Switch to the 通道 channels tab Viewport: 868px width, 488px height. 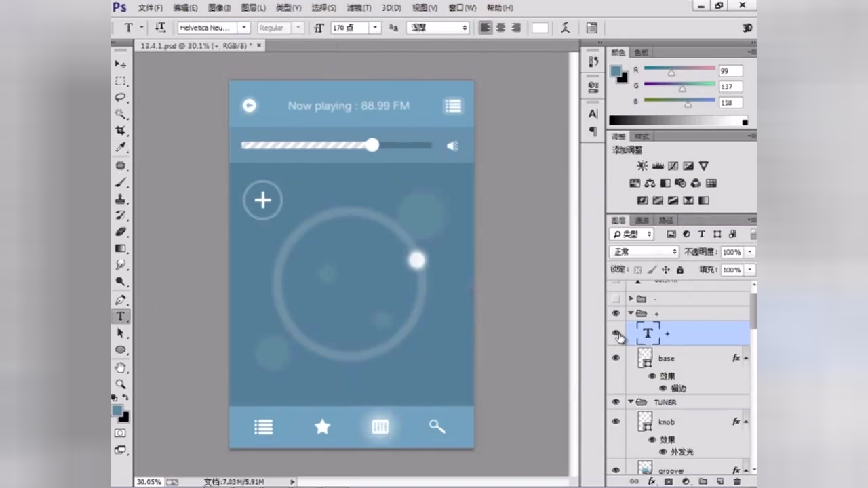coord(642,220)
